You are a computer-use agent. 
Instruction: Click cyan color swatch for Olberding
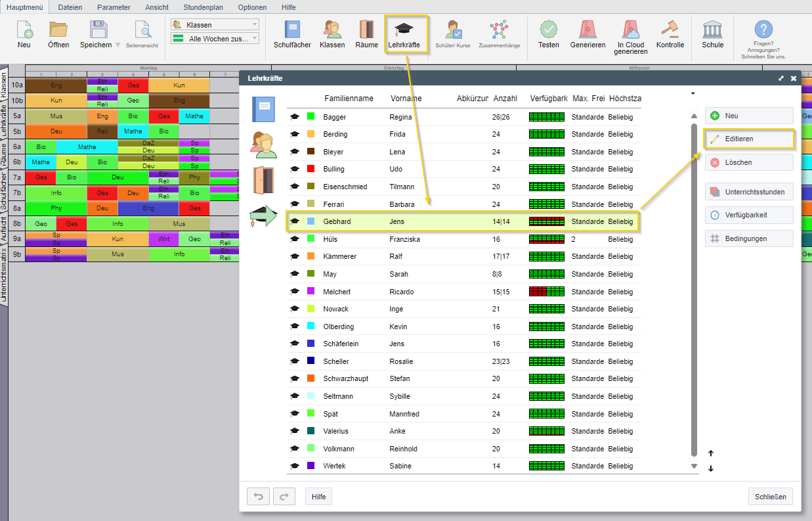[x=311, y=327]
